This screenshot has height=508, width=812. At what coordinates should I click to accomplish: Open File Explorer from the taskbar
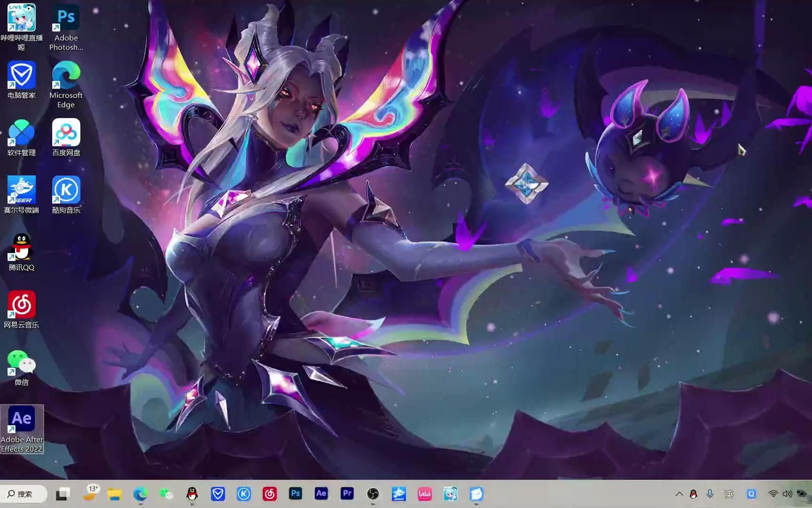point(114,494)
